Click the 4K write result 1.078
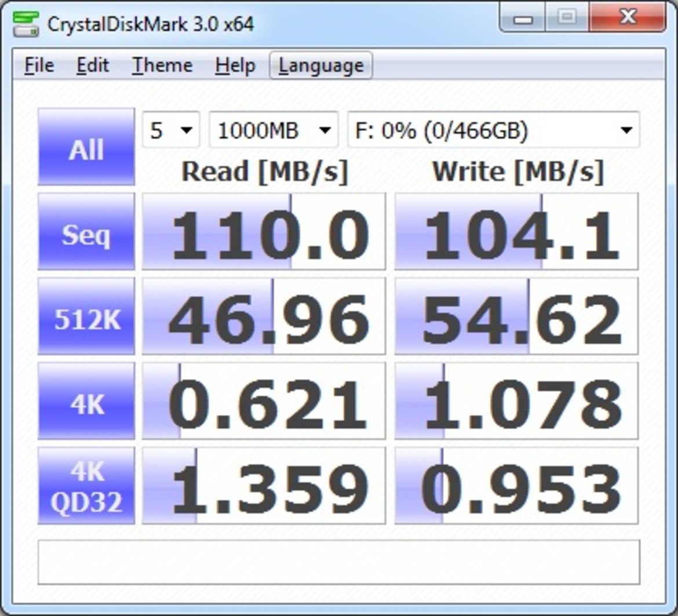The image size is (678, 616). (516, 401)
